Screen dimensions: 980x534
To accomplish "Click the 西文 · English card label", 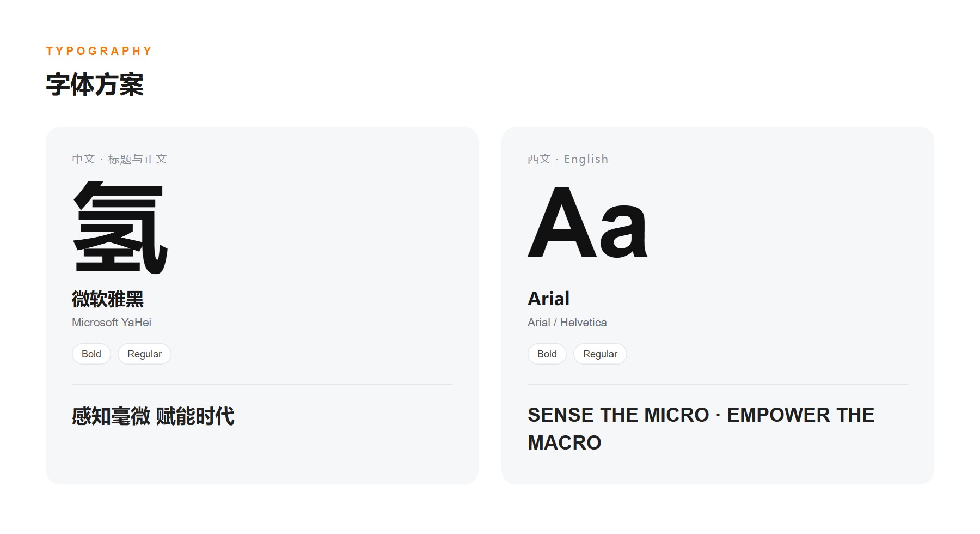I will click(x=568, y=159).
